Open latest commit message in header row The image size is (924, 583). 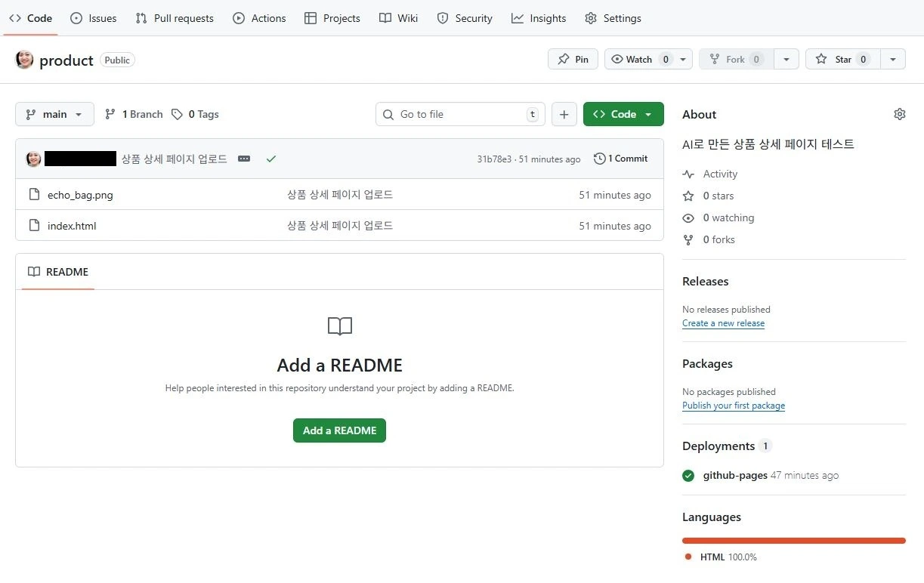tap(175, 159)
